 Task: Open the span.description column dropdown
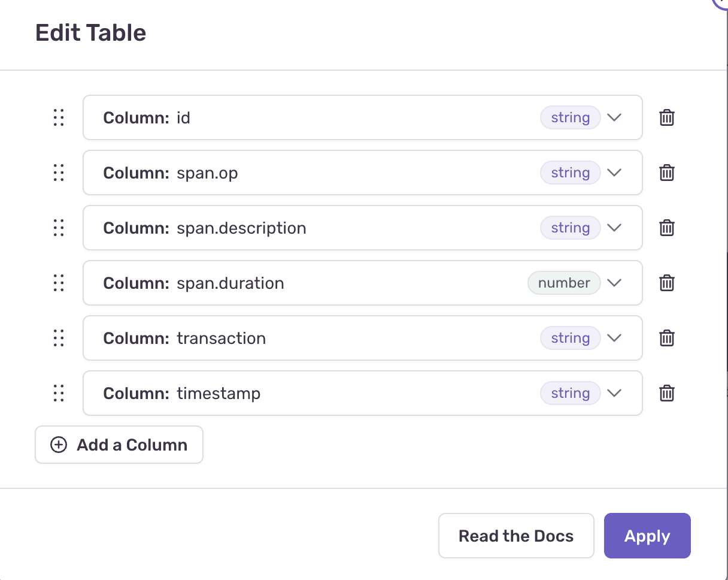tap(614, 228)
